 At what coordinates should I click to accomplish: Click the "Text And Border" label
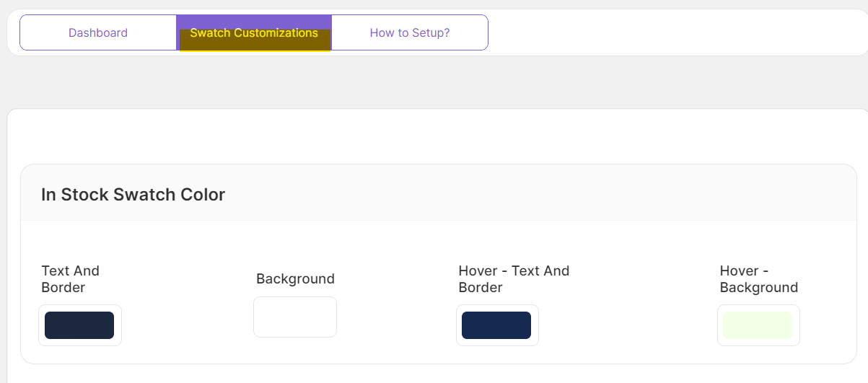click(71, 279)
